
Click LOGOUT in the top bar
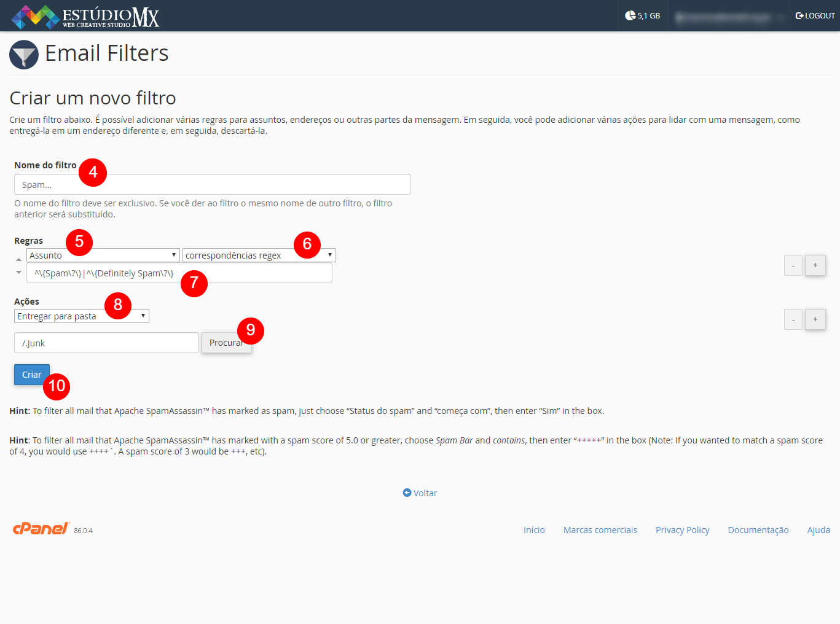point(819,15)
